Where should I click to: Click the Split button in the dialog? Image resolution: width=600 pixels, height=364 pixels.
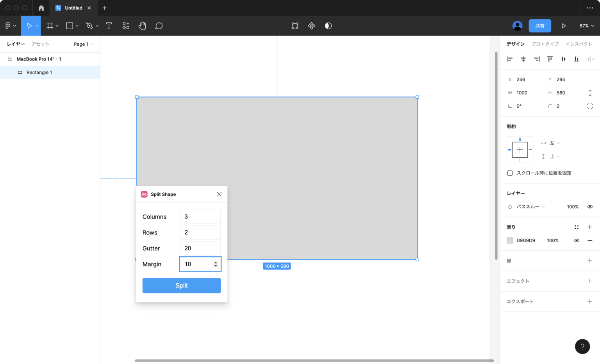[182, 285]
